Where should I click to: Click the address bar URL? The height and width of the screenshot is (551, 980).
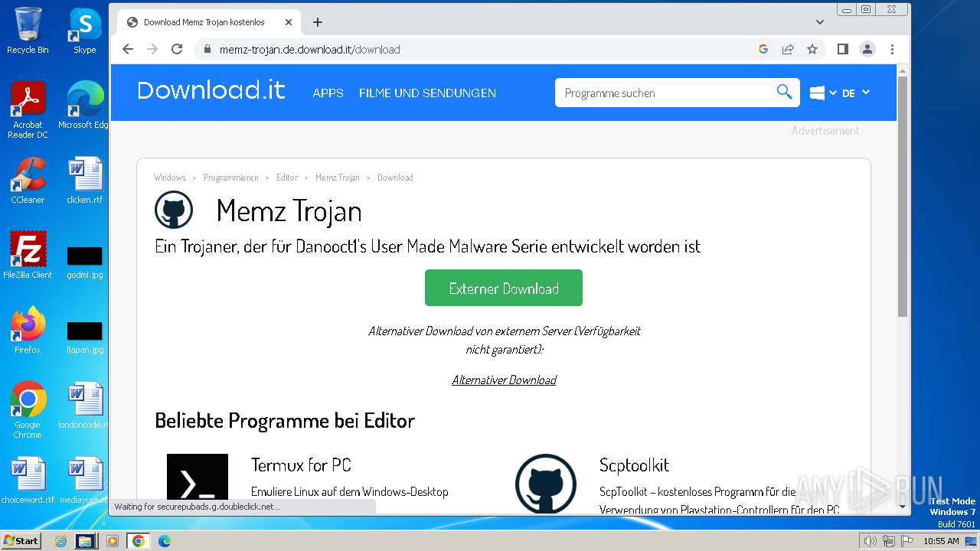click(x=309, y=49)
